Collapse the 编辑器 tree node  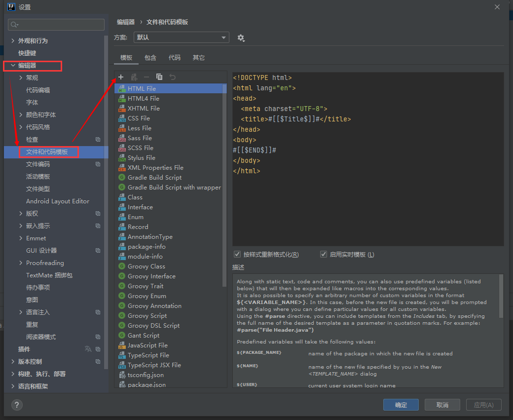click(x=13, y=66)
